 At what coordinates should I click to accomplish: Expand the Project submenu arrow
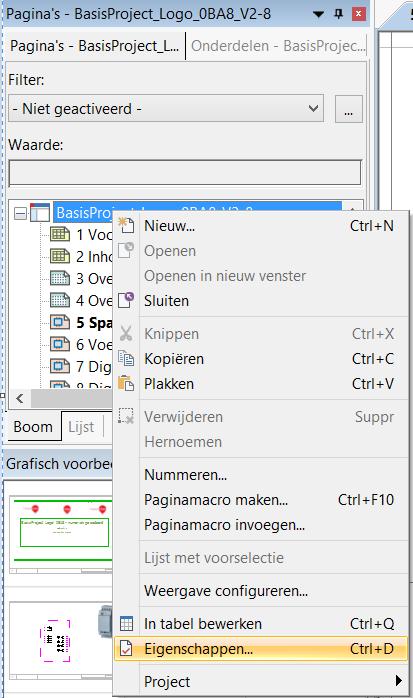[398, 681]
